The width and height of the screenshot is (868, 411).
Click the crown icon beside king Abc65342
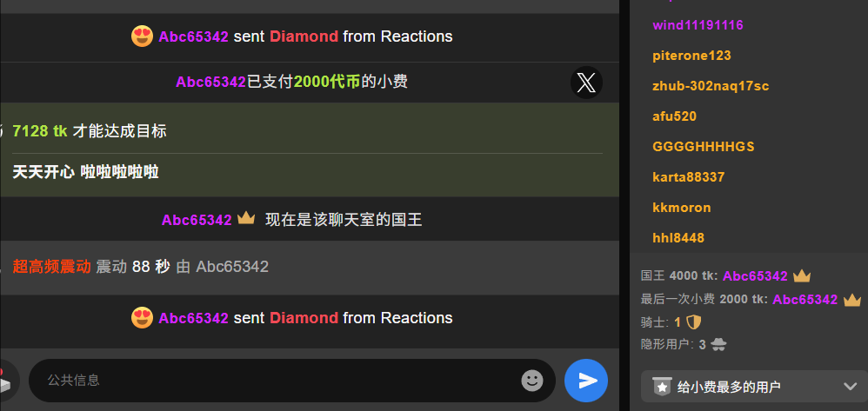802,275
